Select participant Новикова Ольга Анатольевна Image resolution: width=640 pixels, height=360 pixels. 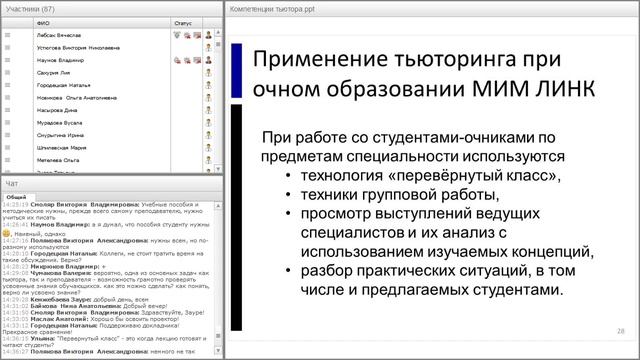pyautogui.click(x=77, y=98)
